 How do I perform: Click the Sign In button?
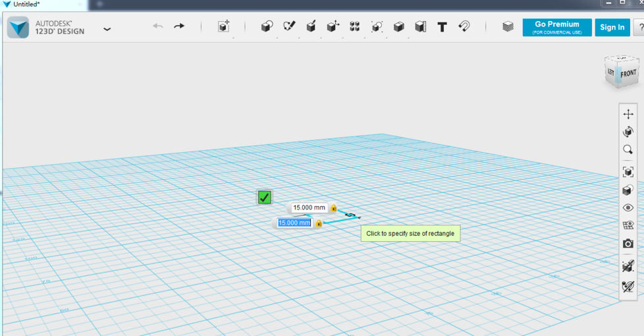click(x=612, y=28)
